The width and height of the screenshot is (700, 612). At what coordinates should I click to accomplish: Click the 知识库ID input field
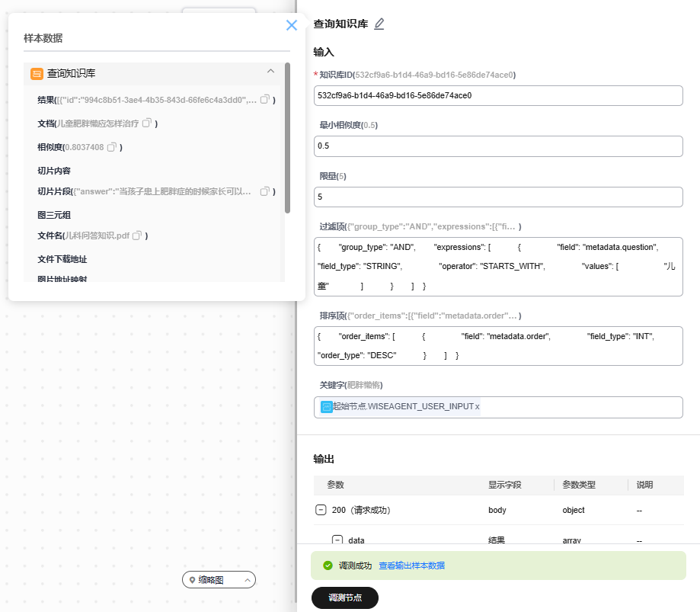498,95
